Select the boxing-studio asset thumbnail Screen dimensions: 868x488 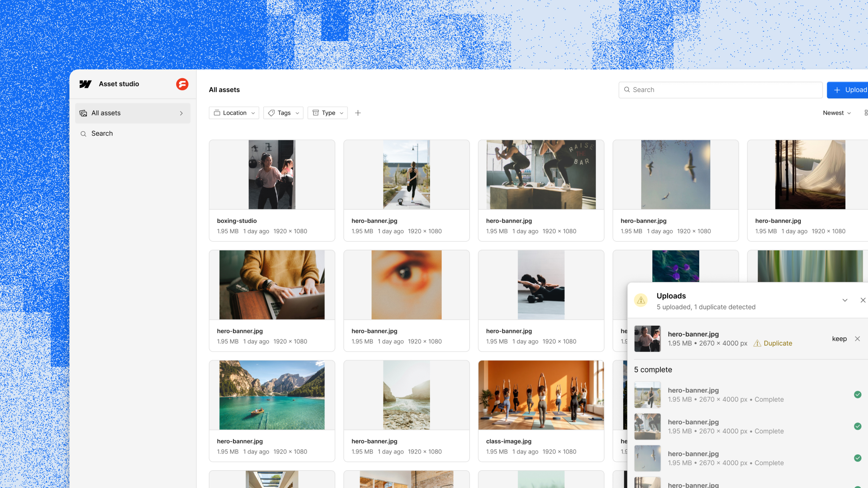272,175
